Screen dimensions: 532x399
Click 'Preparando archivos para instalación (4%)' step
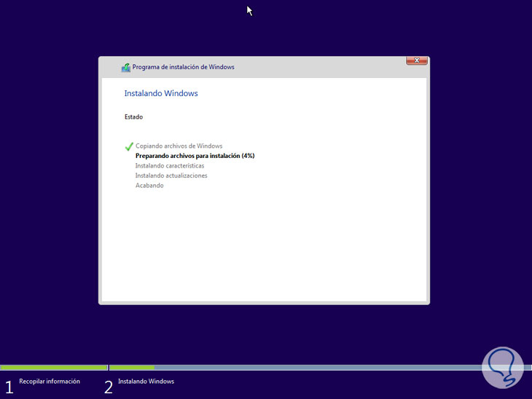(195, 156)
